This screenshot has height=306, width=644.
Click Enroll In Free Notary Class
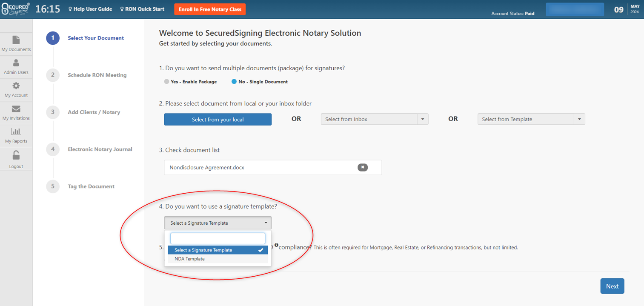click(209, 9)
